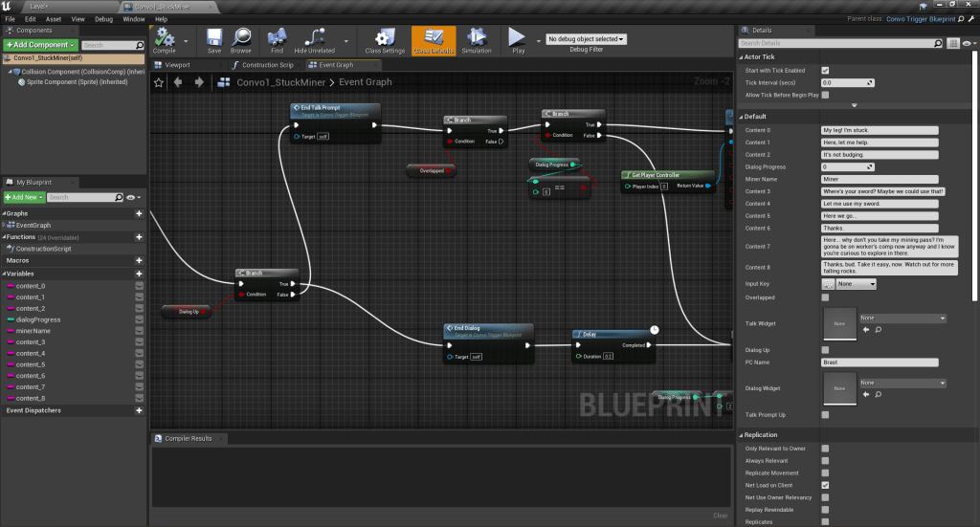Click the Miner Name text field
The height and width of the screenshot is (527, 980).
(880, 179)
